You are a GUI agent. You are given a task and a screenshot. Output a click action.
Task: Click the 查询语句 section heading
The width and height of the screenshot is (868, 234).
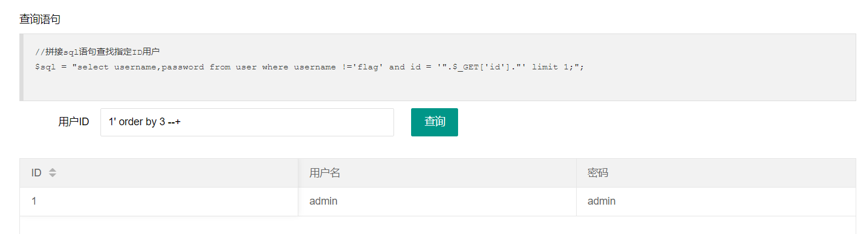[40, 19]
